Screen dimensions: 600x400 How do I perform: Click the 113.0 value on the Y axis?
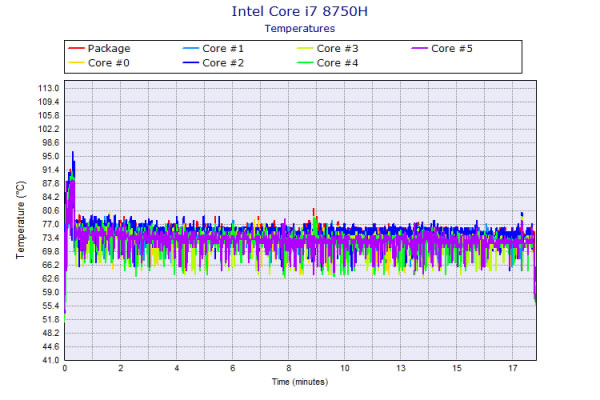(x=49, y=88)
